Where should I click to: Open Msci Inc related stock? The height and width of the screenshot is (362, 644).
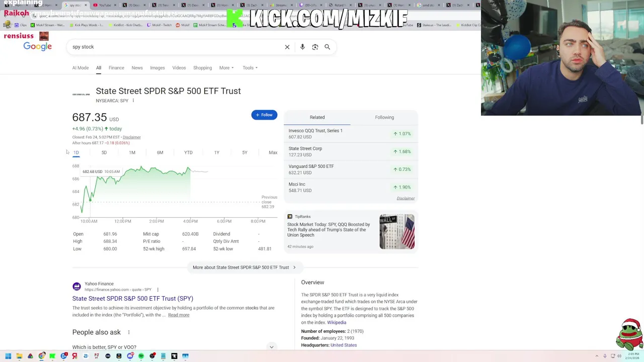coord(351,187)
